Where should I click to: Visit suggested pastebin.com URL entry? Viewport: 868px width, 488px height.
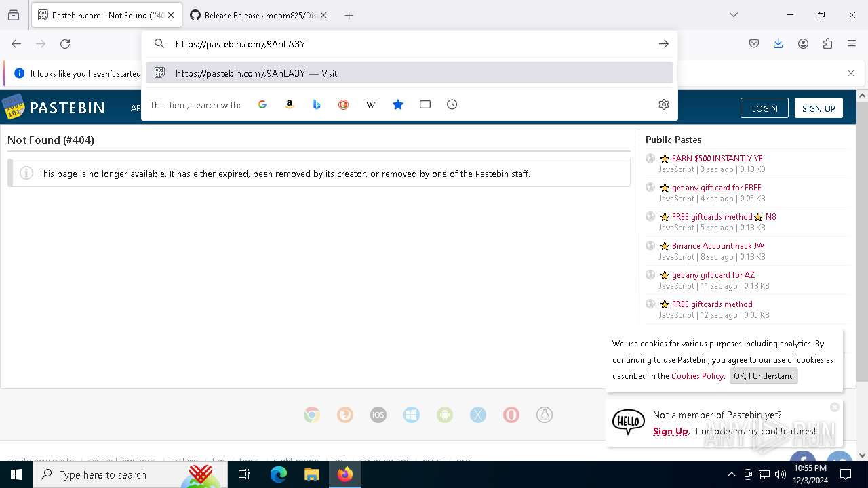point(410,73)
